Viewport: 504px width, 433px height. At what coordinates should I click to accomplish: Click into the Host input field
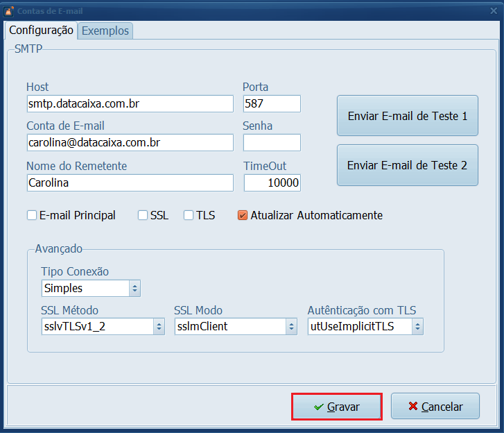coord(130,103)
